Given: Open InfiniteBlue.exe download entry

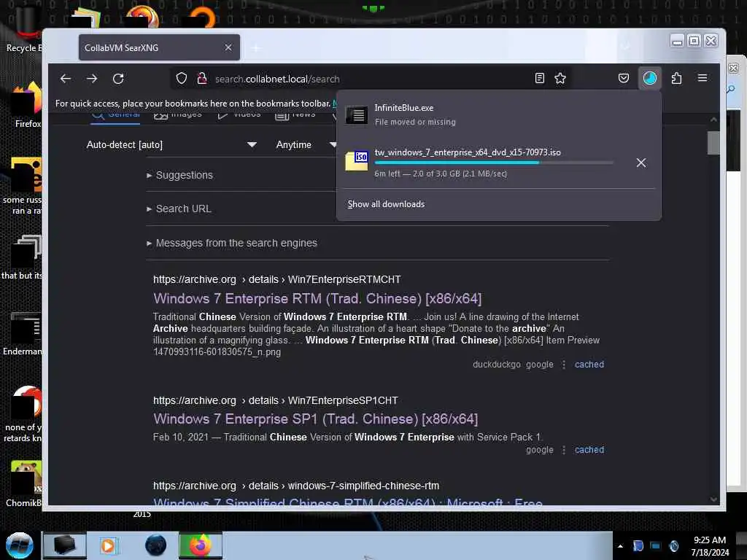Looking at the screenshot, I should click(x=498, y=114).
